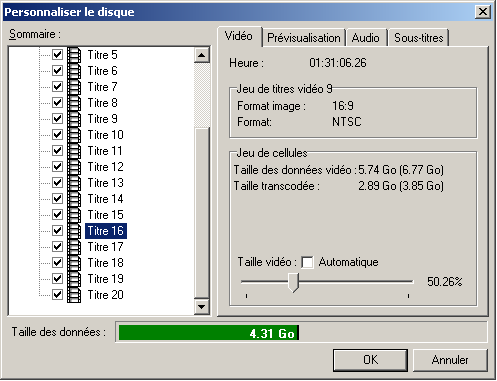
Task: Click the film strip icon for Titre 18
Action: tap(74, 263)
